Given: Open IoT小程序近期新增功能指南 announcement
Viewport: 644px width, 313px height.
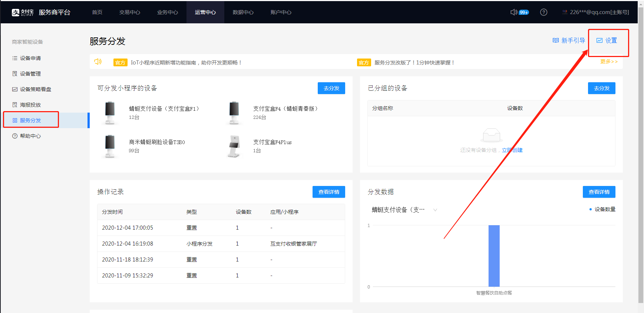Looking at the screenshot, I should pos(186,63).
